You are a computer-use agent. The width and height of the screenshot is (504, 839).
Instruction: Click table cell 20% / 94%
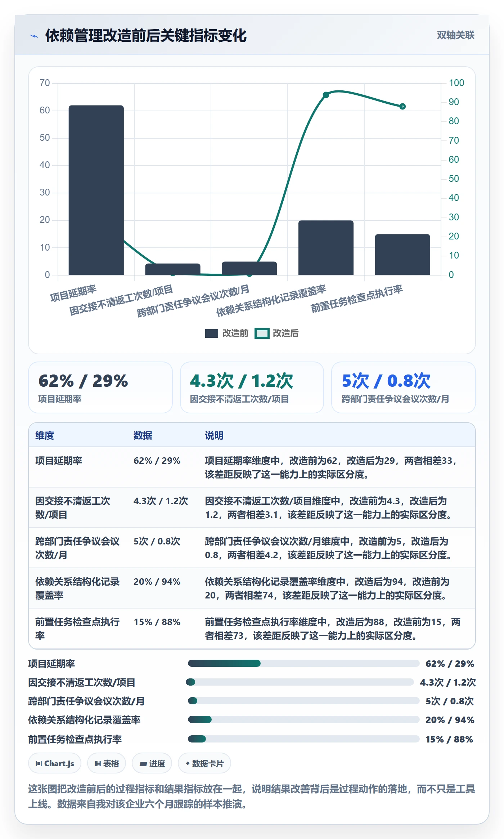pyautogui.click(x=157, y=582)
